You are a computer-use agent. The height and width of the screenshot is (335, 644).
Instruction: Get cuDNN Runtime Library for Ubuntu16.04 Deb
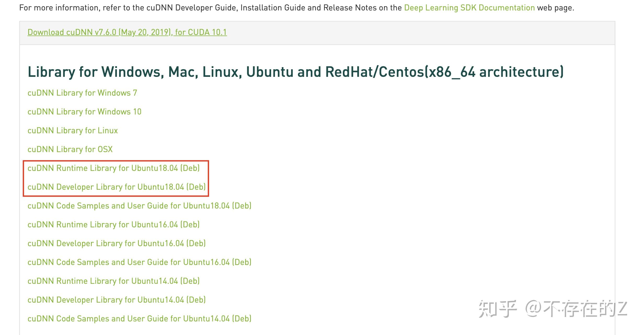pos(113,225)
